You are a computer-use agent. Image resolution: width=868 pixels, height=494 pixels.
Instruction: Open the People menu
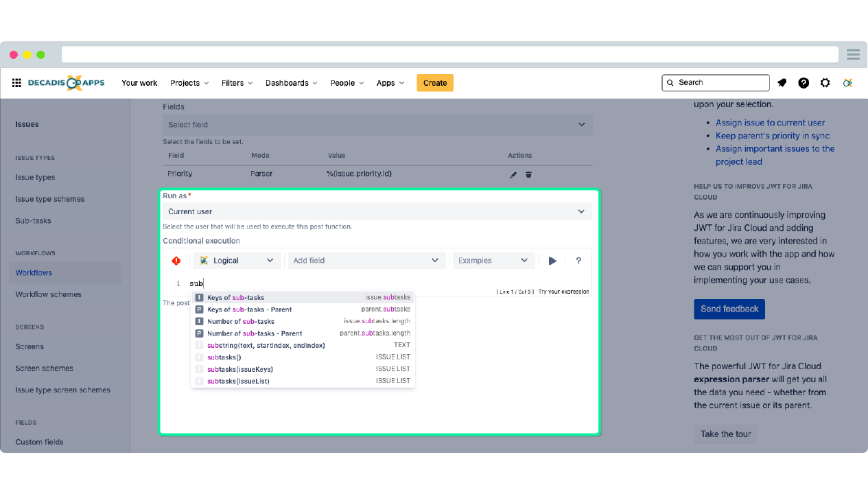347,83
